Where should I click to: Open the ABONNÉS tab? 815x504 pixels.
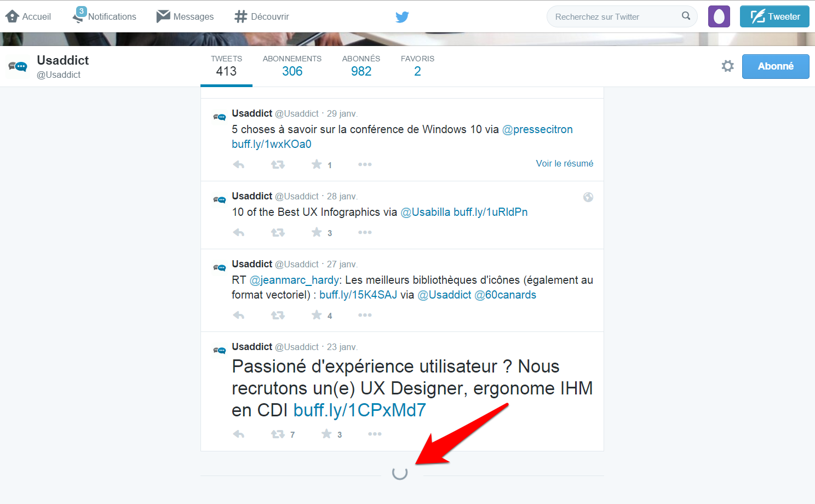point(361,66)
